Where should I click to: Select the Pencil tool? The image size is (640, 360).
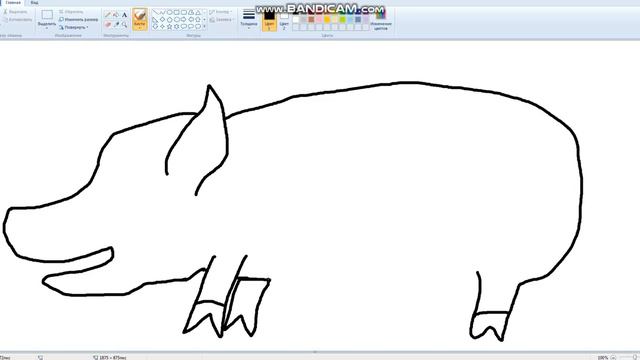[108, 14]
